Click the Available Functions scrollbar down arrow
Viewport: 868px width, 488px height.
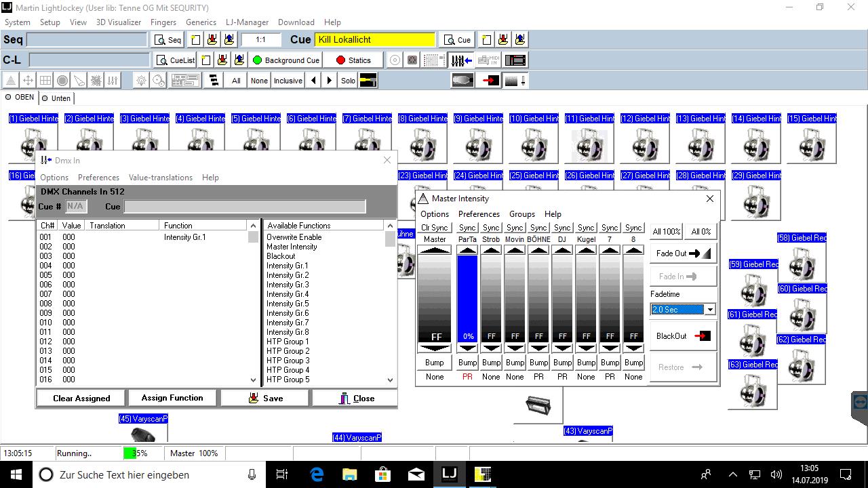pyautogui.click(x=390, y=380)
